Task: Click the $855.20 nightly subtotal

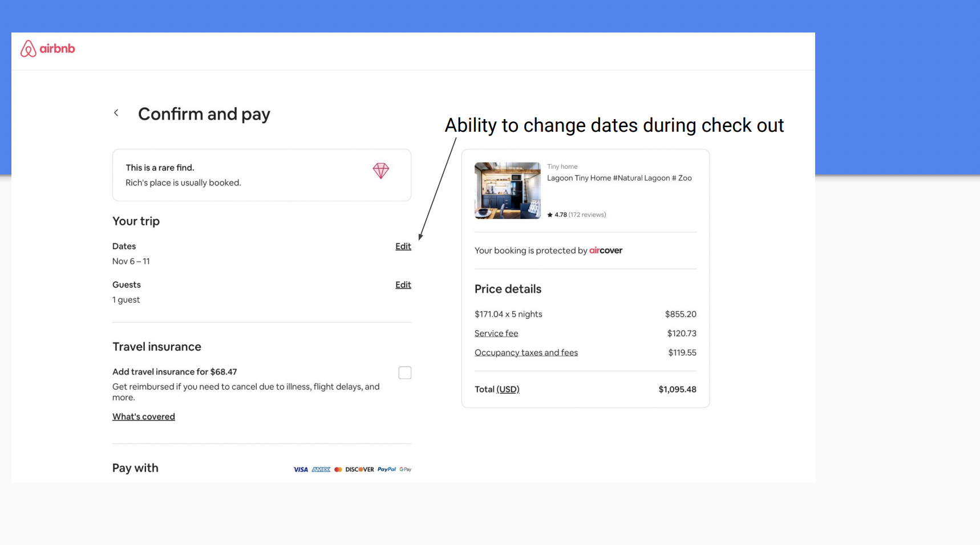Action: coord(681,314)
